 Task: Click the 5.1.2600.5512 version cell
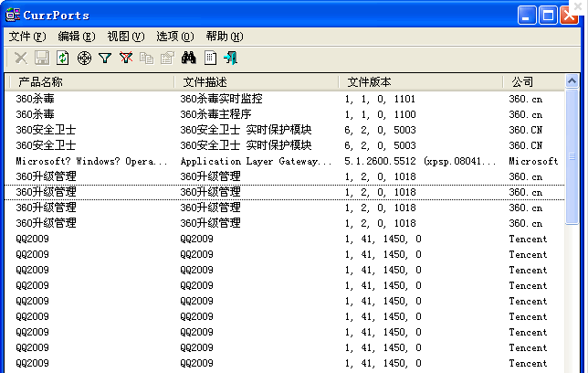(420, 161)
